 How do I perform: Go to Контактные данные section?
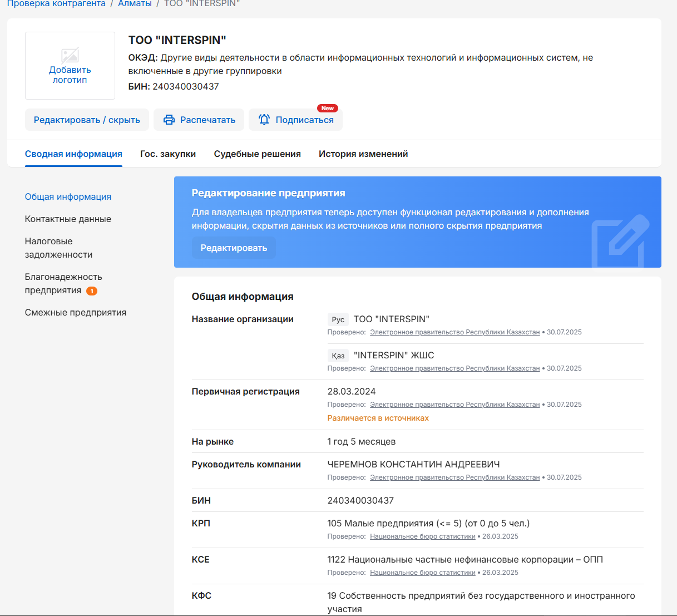[68, 219]
